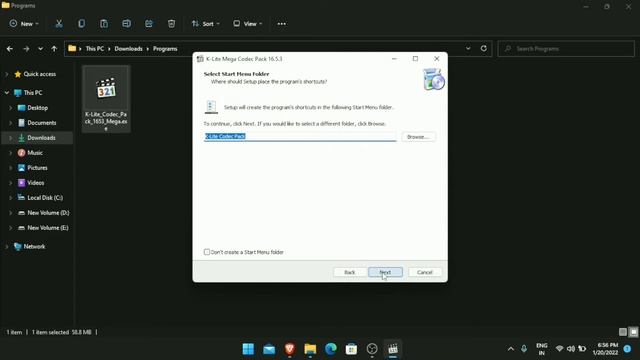The height and width of the screenshot is (360, 640).
Task: Click the Paste icon in Explorer toolbar
Action: click(104, 24)
